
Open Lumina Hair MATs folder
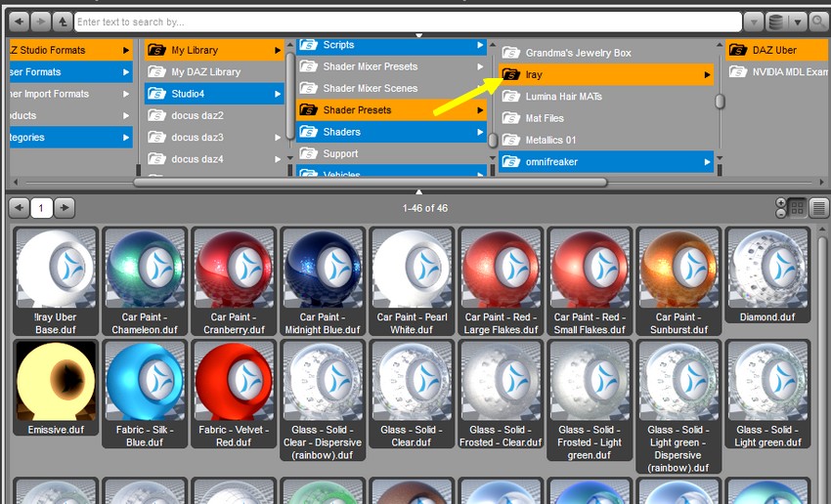pos(606,96)
